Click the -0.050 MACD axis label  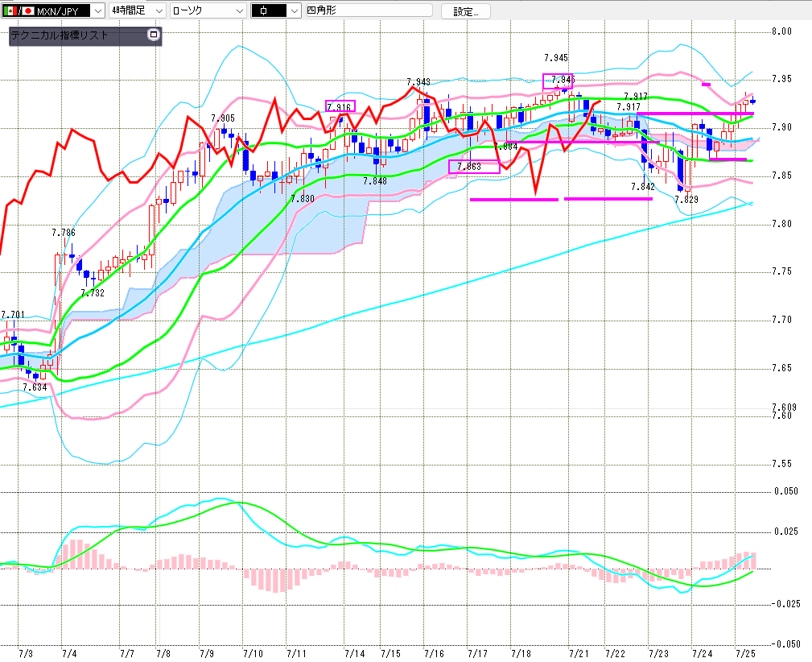click(x=785, y=643)
